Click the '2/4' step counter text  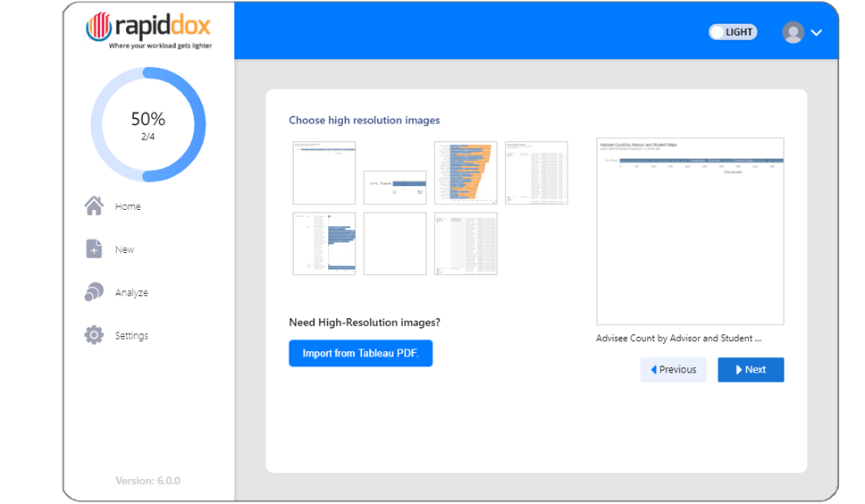[147, 136]
